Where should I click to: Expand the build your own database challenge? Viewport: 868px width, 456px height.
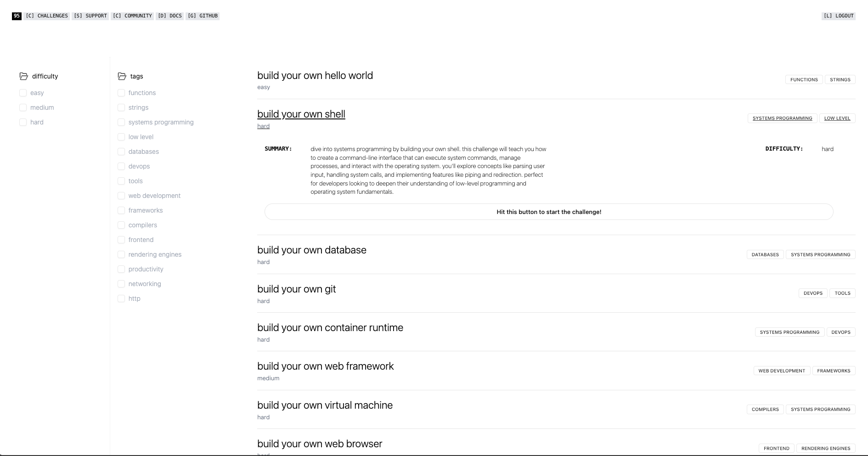[x=311, y=250]
